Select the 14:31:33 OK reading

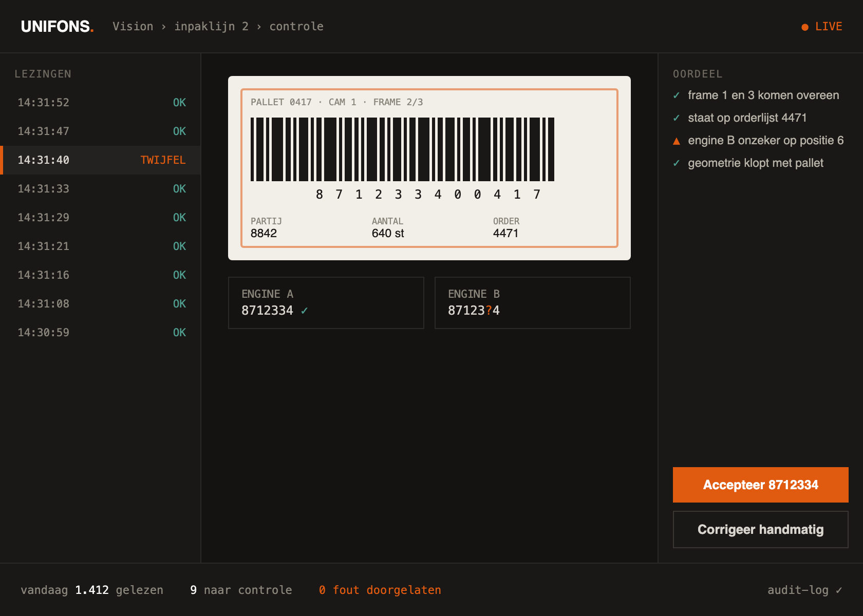tap(101, 189)
